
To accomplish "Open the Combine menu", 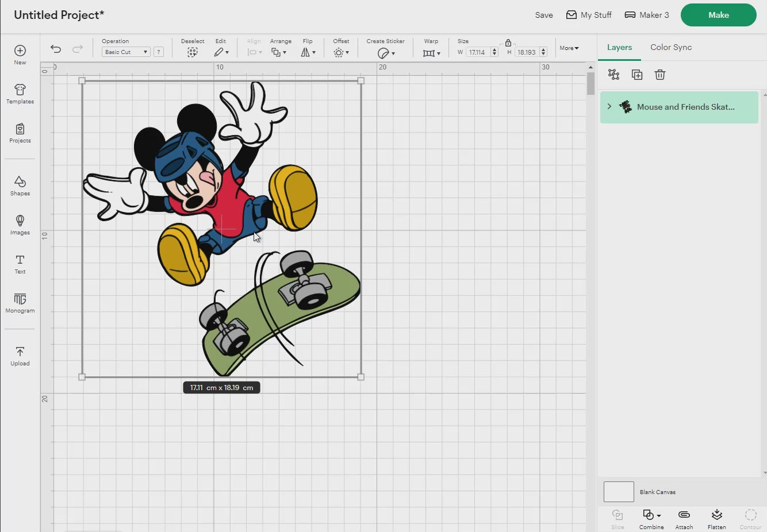I will pos(651,518).
